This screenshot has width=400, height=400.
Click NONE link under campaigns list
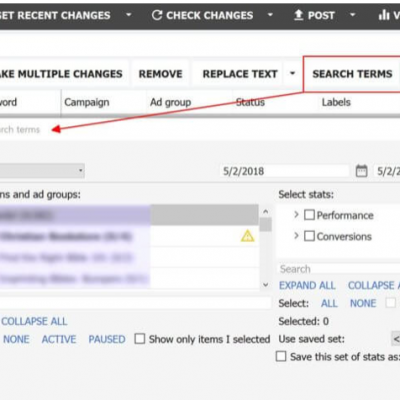coord(16,339)
